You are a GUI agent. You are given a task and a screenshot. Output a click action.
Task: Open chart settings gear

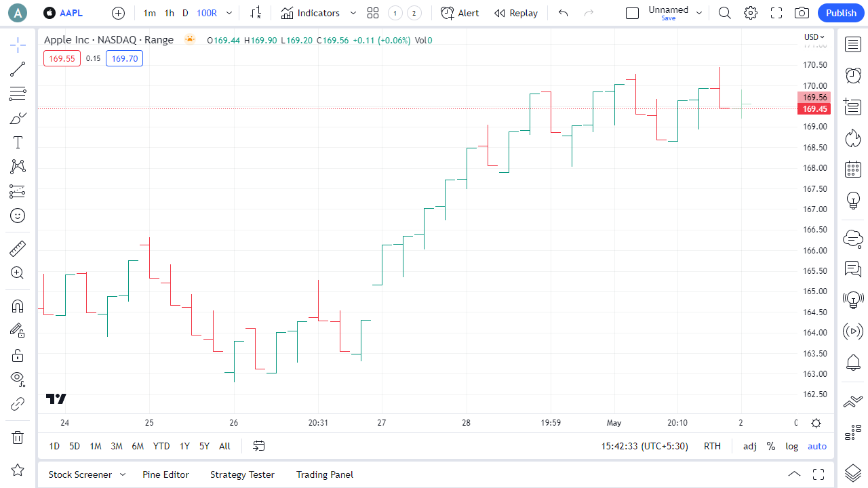point(751,13)
